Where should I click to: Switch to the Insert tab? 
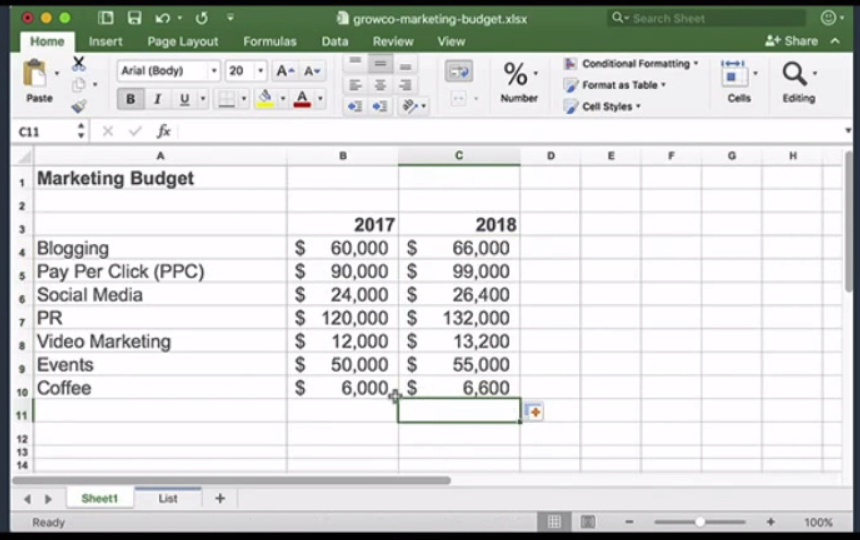coord(105,41)
